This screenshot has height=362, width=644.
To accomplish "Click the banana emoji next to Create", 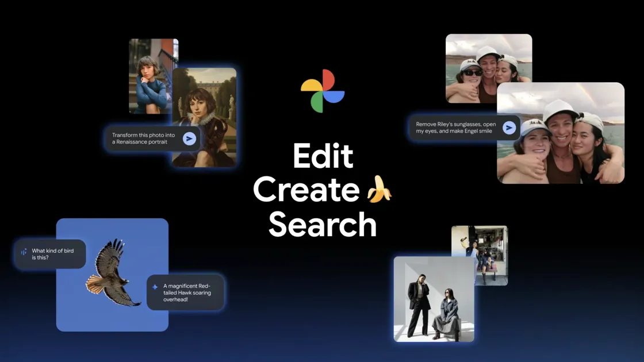I will click(379, 189).
